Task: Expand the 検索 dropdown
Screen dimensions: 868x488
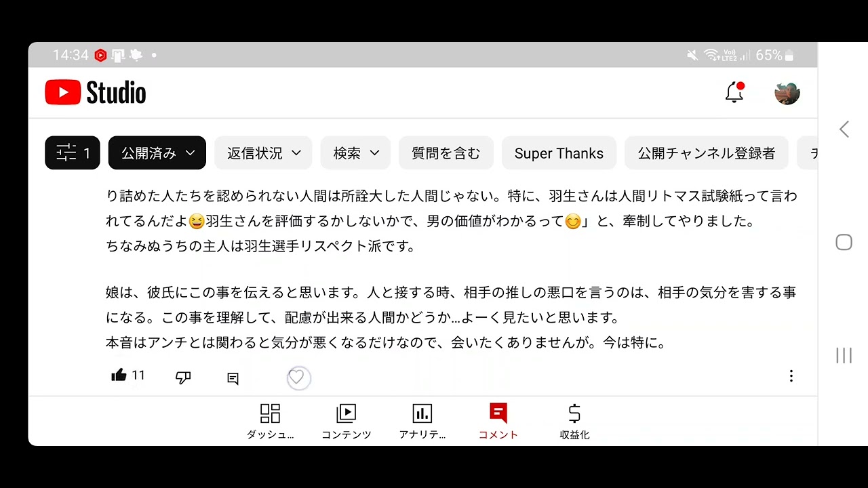Action: [355, 153]
